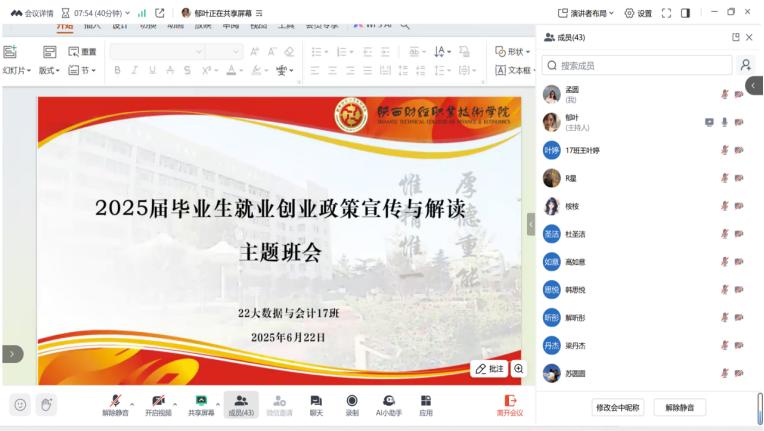Open the 演讲者布局 layout dropdown

point(586,13)
